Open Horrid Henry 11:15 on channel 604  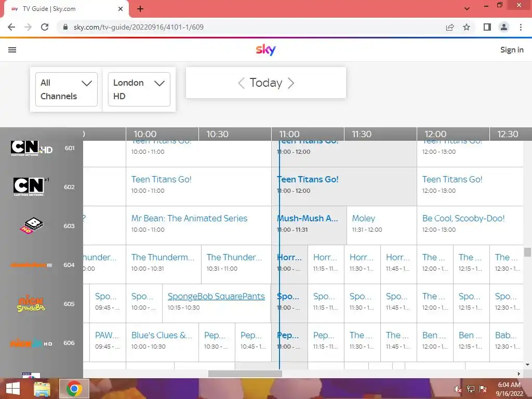[x=326, y=264]
